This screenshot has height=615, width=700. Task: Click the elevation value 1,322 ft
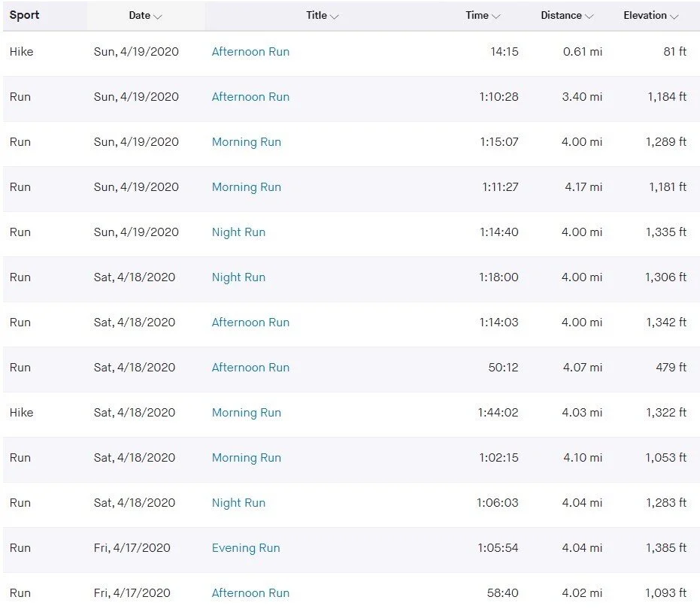coord(666,412)
